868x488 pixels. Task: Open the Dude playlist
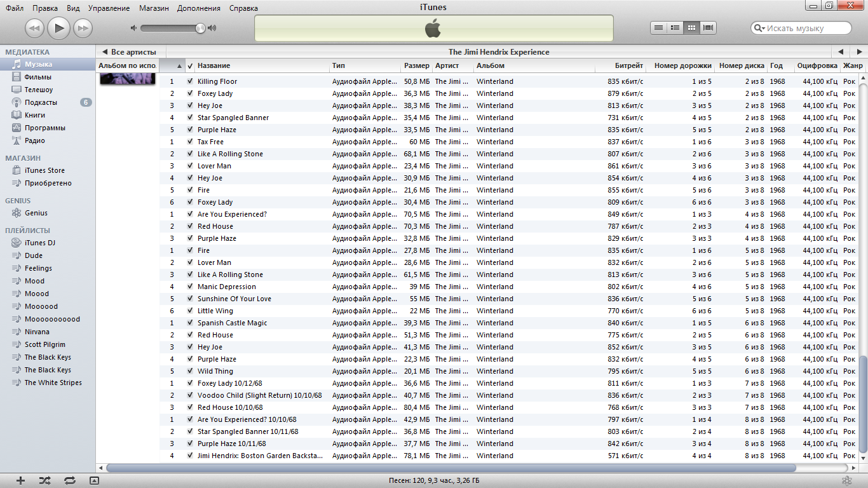[48, 255]
